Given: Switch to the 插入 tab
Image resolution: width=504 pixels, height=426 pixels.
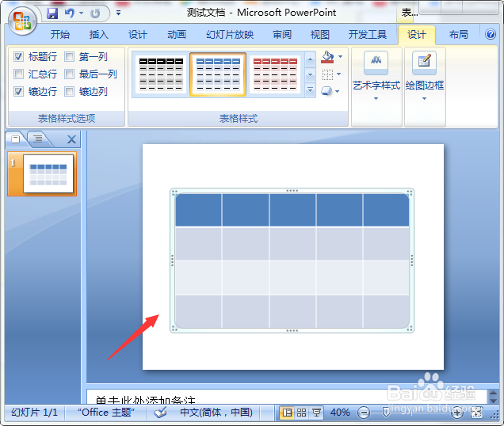Looking at the screenshot, I should click(99, 34).
